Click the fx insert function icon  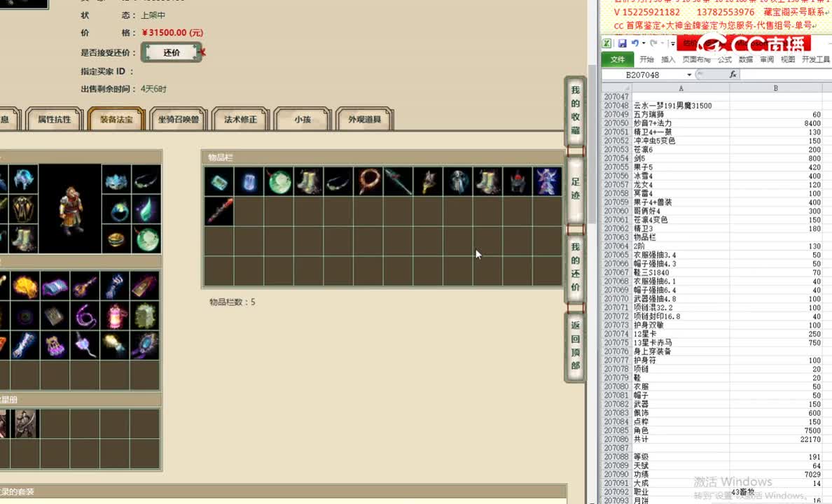(733, 74)
